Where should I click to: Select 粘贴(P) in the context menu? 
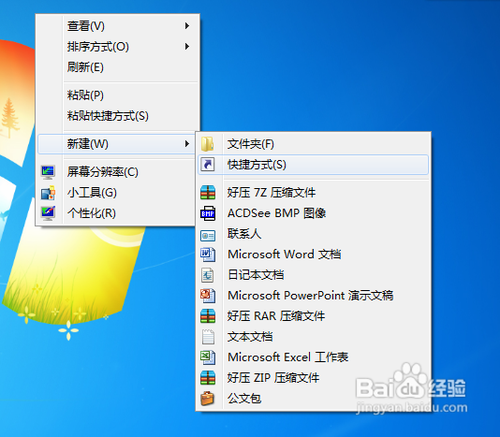coord(117,95)
